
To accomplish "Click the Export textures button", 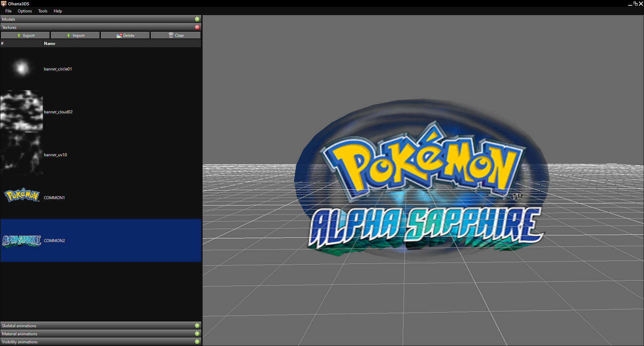I will [x=25, y=35].
